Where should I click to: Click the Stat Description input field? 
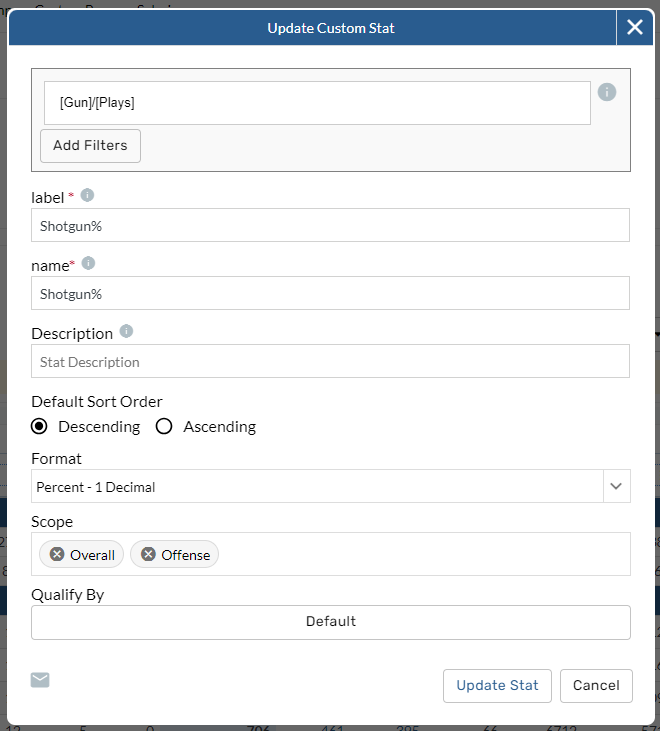[x=330, y=362]
